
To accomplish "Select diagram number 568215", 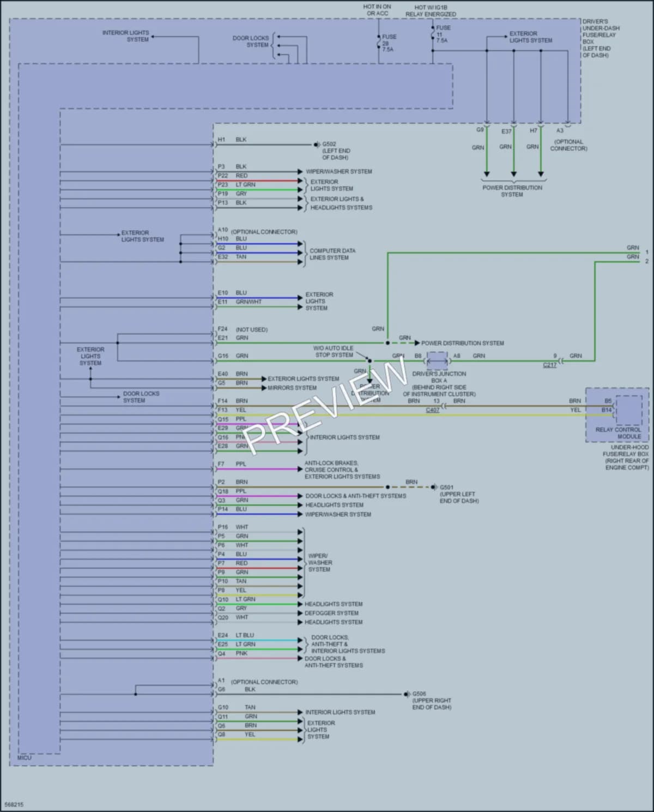I will pos(14,804).
